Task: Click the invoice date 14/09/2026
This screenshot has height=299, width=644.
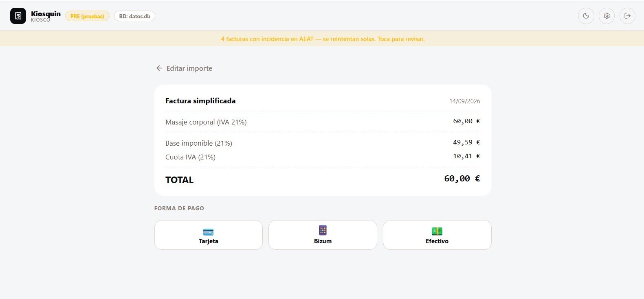Action: tap(464, 101)
